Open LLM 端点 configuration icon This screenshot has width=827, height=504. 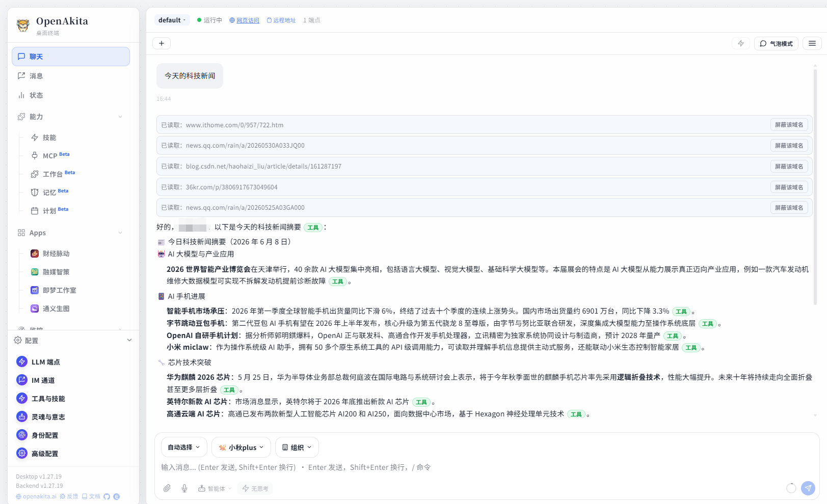(x=22, y=361)
